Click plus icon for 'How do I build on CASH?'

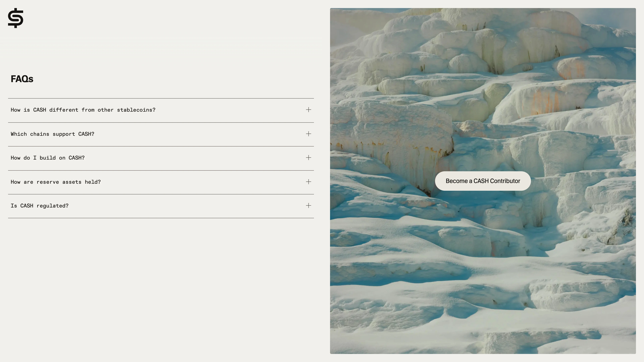coord(309,158)
